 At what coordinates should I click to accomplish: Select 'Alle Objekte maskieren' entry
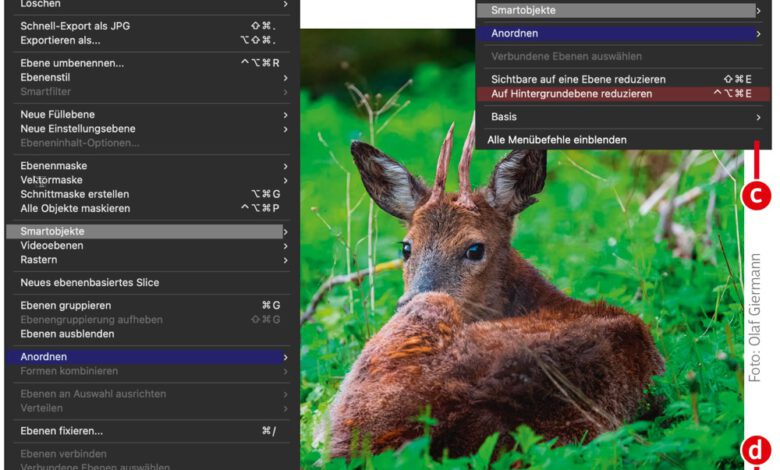coord(75,208)
